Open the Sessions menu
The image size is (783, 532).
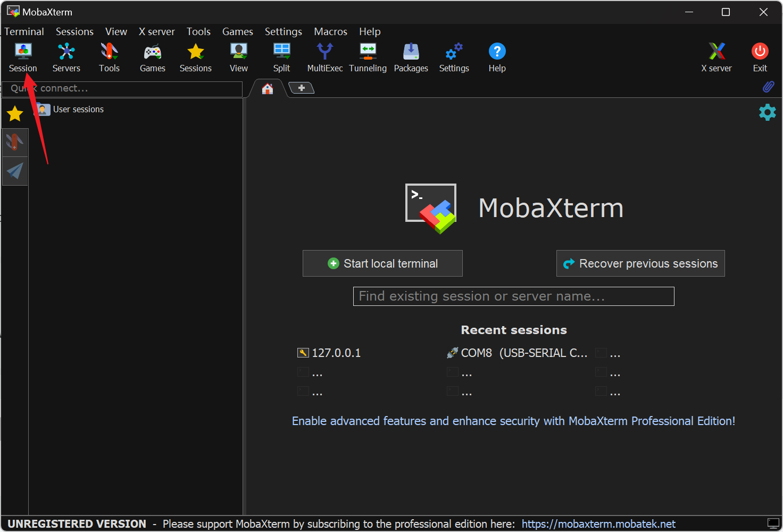(74, 31)
